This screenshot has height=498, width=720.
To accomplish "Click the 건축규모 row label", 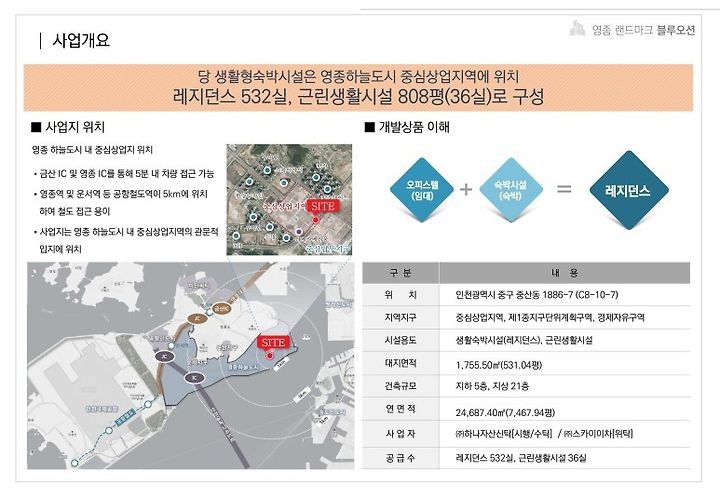I will [400, 386].
